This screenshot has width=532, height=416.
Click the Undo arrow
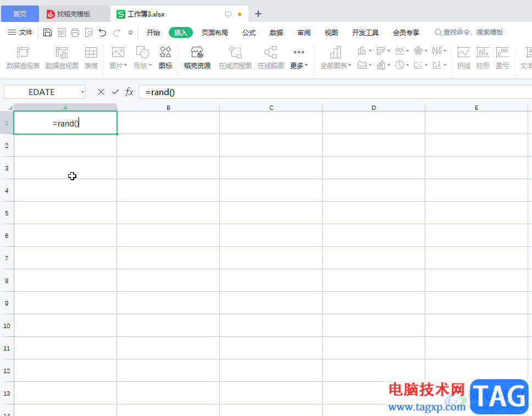(103, 32)
